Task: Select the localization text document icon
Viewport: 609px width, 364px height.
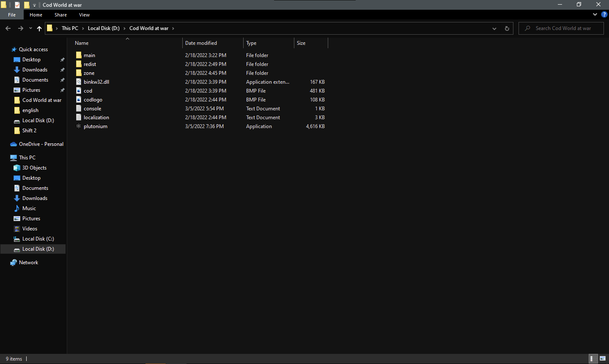Action: [x=79, y=118]
